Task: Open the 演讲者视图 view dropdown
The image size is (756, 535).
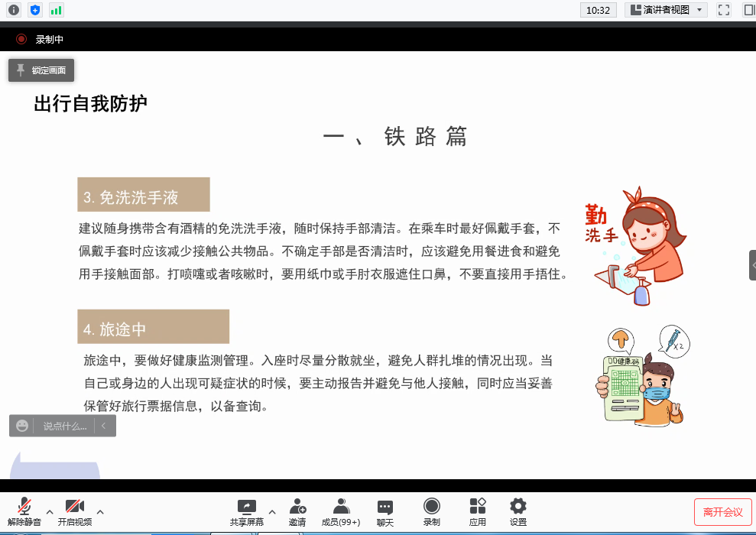Action: 666,10
